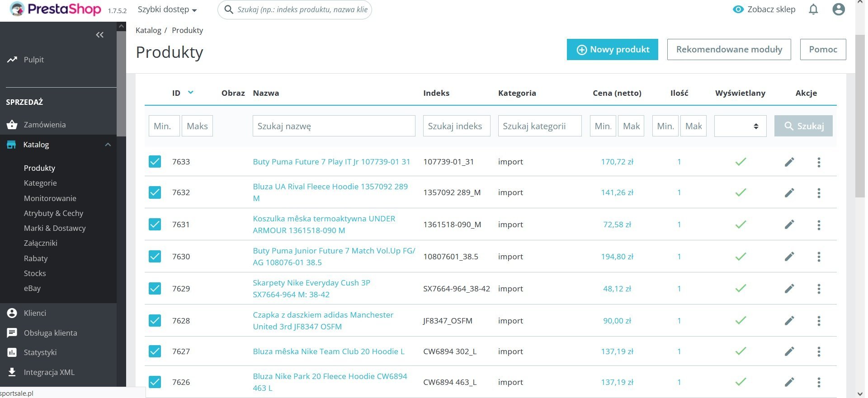Screen dimensions: 868x398
Task: Open Kategorie in the sidebar
Action: coord(40,183)
